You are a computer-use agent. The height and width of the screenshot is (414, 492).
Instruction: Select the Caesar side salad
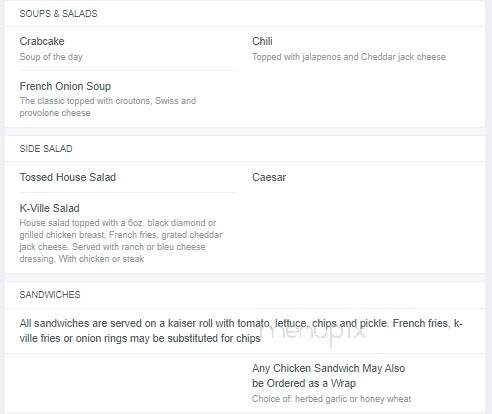point(269,177)
